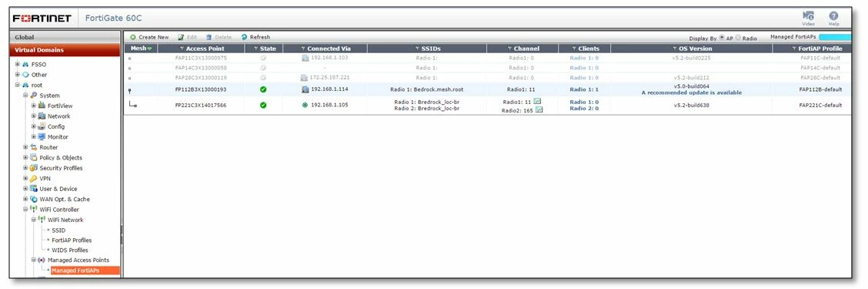The height and width of the screenshot is (289, 868).
Task: Open the Global menu section
Action: pyautogui.click(x=65, y=37)
